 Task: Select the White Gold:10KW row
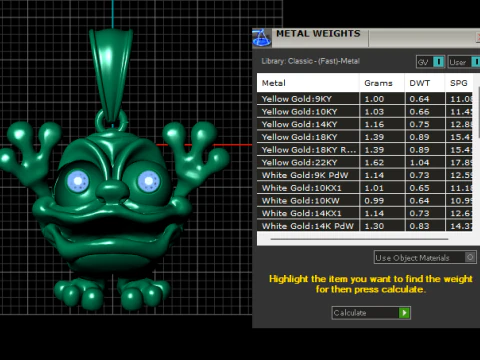(365, 200)
